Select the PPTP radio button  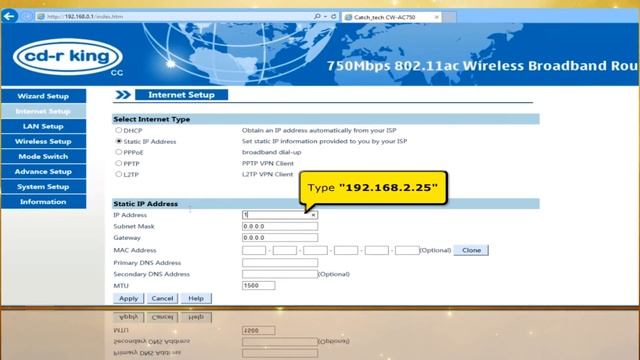coord(118,163)
